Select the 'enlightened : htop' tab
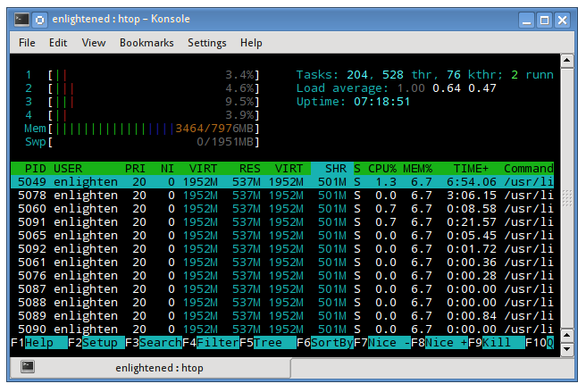586x392 pixels. coord(151,368)
